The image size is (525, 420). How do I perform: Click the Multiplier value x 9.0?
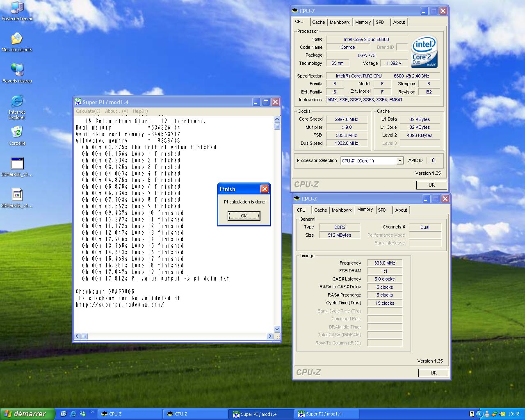[347, 127]
